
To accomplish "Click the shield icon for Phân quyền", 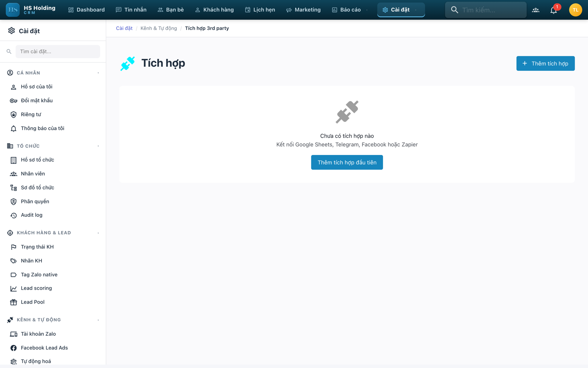I will tap(14, 202).
